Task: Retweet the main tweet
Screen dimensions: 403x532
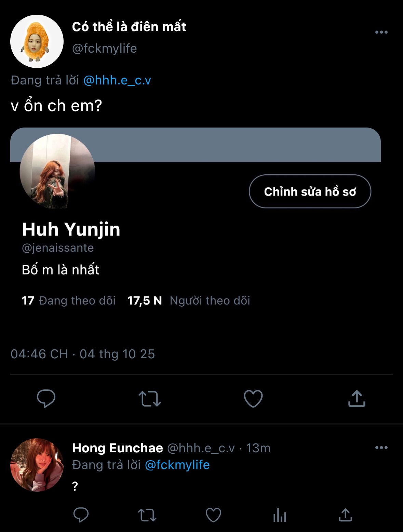Action: coord(150,398)
